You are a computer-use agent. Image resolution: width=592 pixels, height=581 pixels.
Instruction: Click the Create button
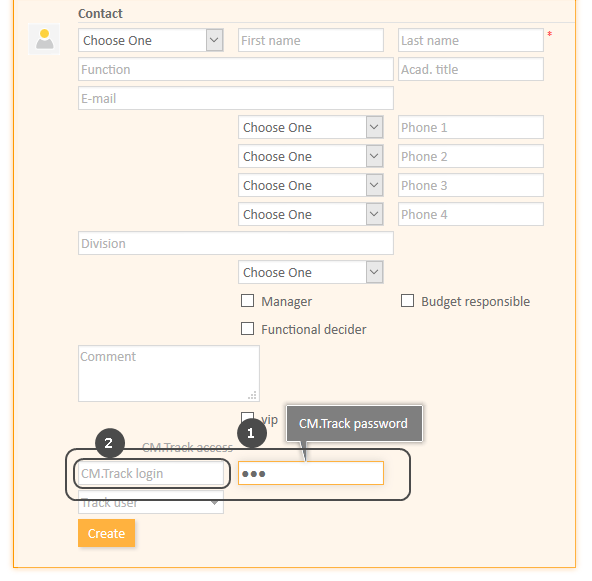click(x=106, y=533)
